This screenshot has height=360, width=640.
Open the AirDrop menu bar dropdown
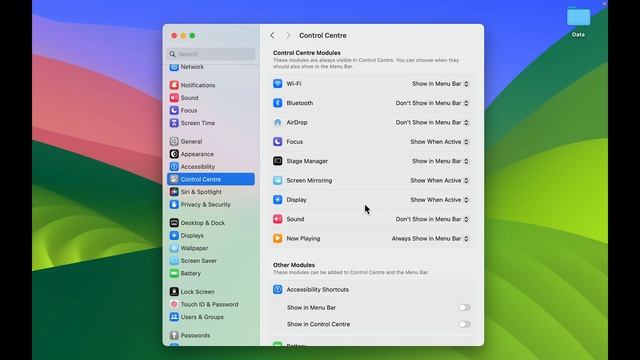pos(432,122)
